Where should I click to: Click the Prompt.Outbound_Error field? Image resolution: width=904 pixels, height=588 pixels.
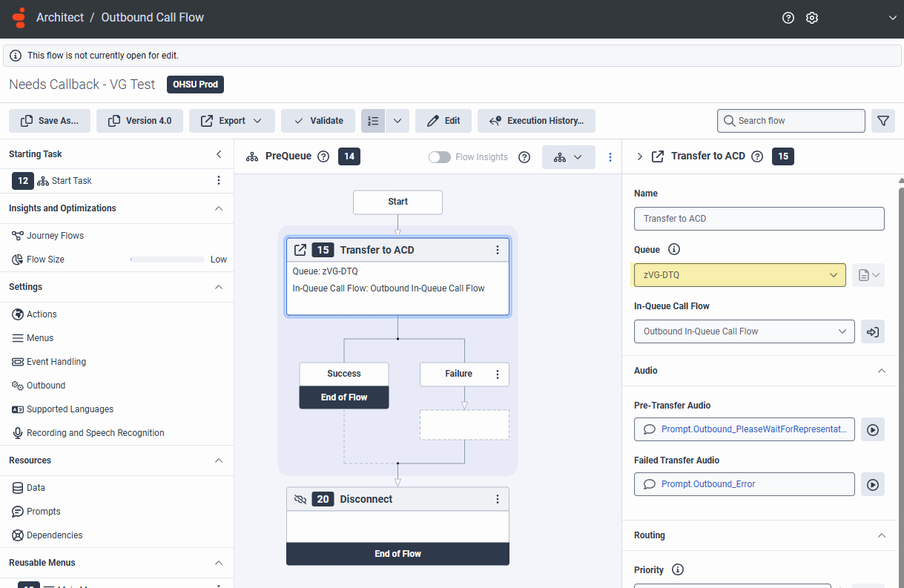tap(745, 484)
